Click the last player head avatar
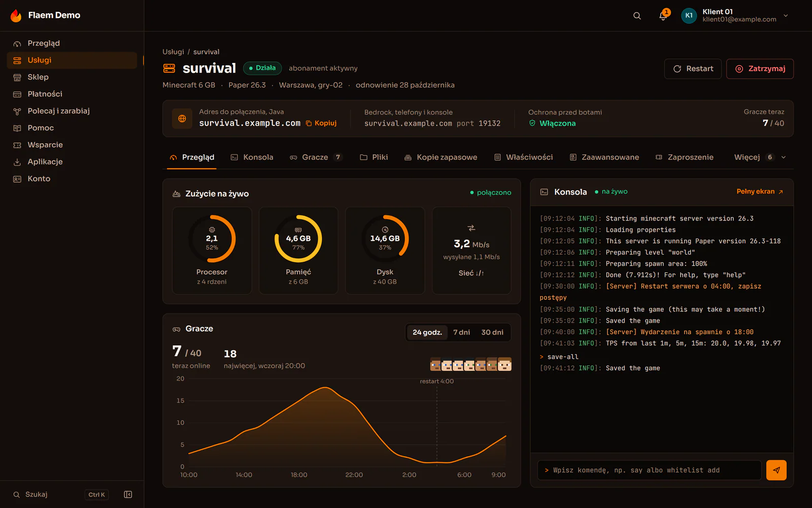Image resolution: width=812 pixels, height=508 pixels. point(504,364)
